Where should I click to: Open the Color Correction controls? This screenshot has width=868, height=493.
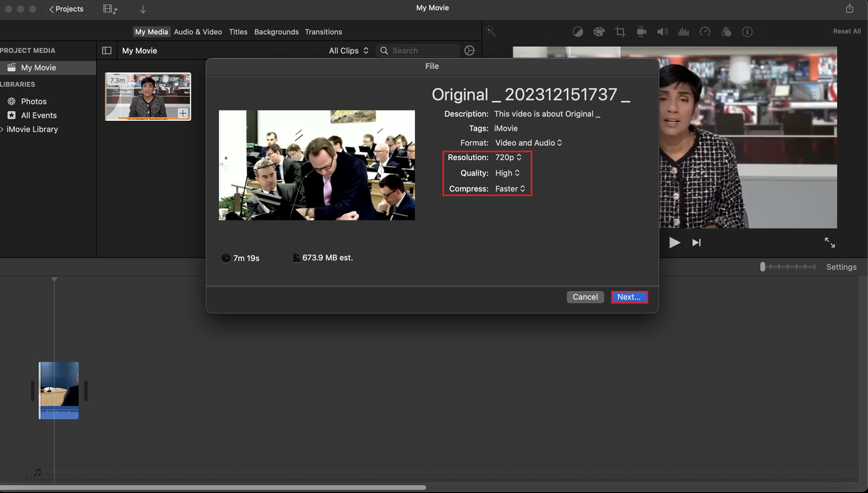click(x=599, y=31)
